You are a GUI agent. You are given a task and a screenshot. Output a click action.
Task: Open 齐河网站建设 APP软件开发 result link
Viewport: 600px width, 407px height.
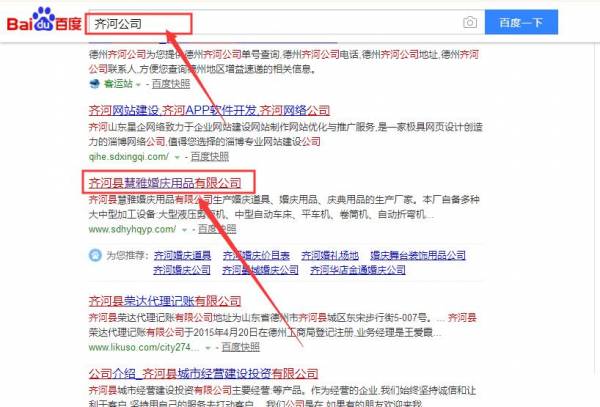point(209,110)
